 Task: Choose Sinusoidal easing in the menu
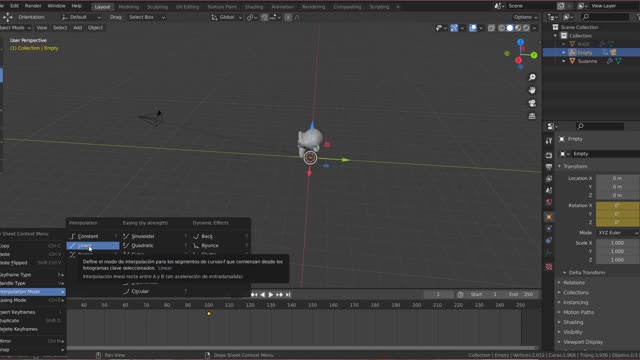click(x=155, y=236)
